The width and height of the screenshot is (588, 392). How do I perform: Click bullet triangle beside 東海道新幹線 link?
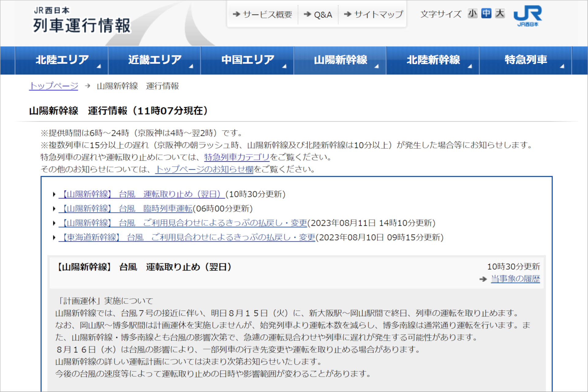click(54, 237)
